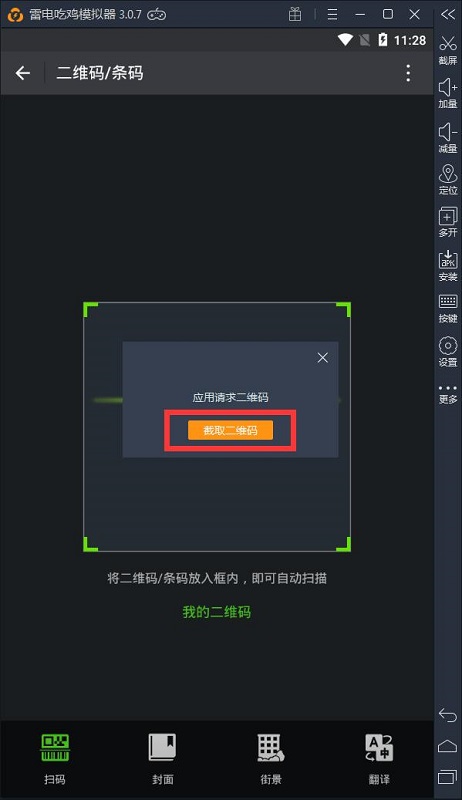Open the 多开 multi-instance icon
This screenshot has width=462, height=800.
448,222
